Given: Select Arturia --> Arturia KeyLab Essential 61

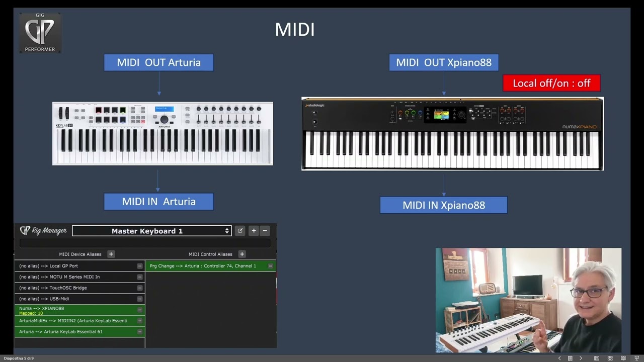Looking at the screenshot, I should click(80, 332).
